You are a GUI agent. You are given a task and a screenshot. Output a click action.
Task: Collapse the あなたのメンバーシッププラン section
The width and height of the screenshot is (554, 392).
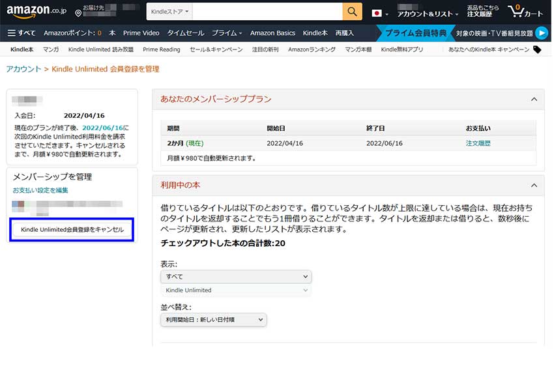click(534, 99)
